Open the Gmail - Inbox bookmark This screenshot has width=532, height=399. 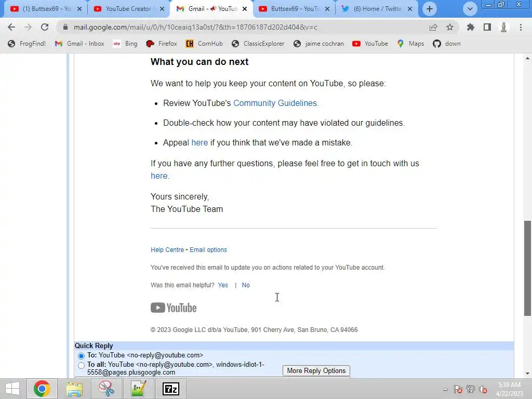(x=79, y=44)
